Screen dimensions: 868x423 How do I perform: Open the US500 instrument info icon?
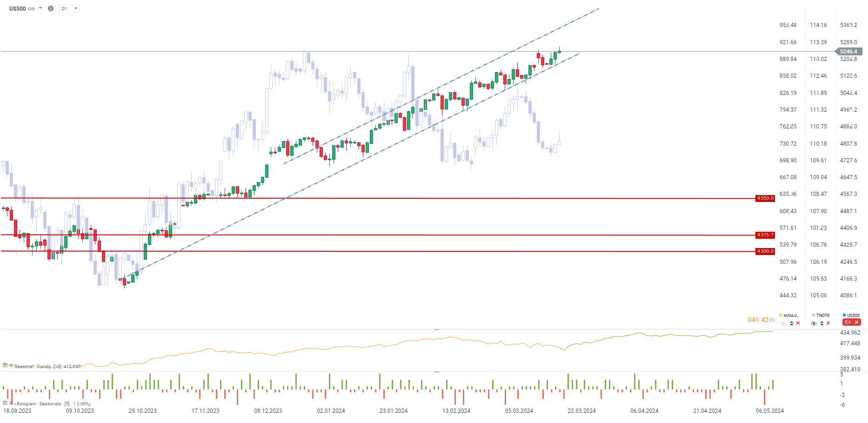(x=51, y=8)
